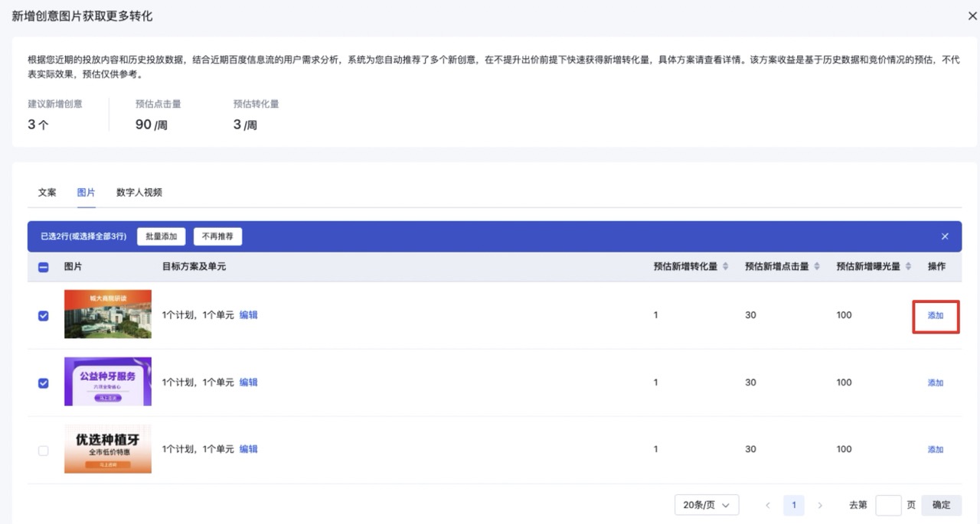Viewport: 980px width, 524px height.
Task: Click 添加 for the 公益种牙服务 row
Action: [x=936, y=382]
